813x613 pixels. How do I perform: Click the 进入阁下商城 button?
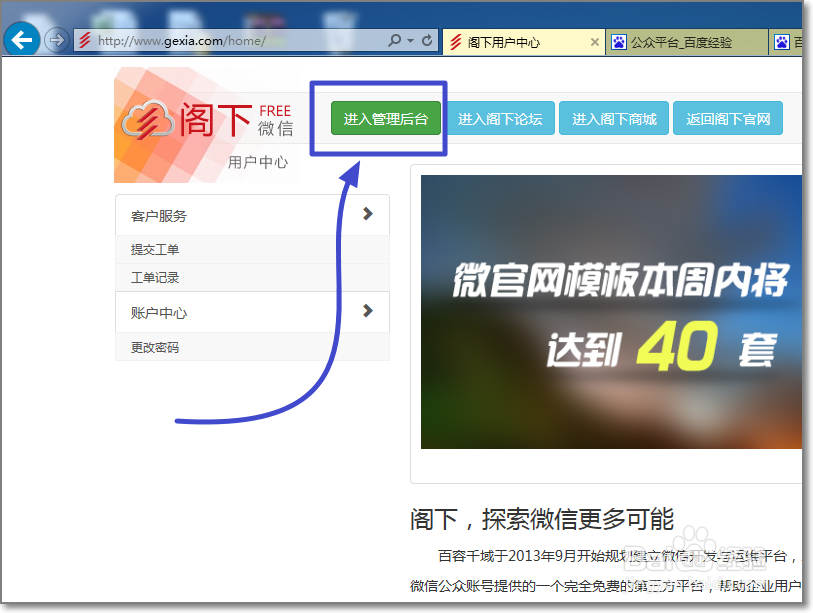(614, 118)
